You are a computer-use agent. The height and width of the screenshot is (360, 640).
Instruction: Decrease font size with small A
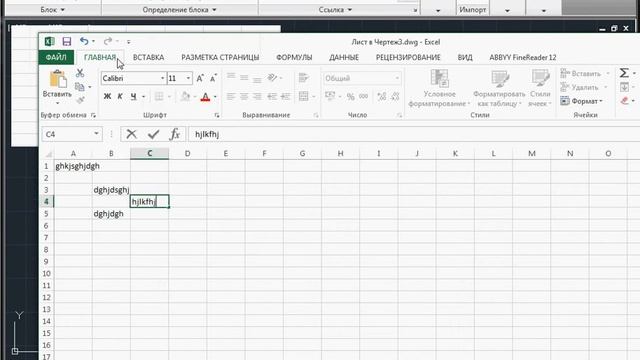coord(213,78)
